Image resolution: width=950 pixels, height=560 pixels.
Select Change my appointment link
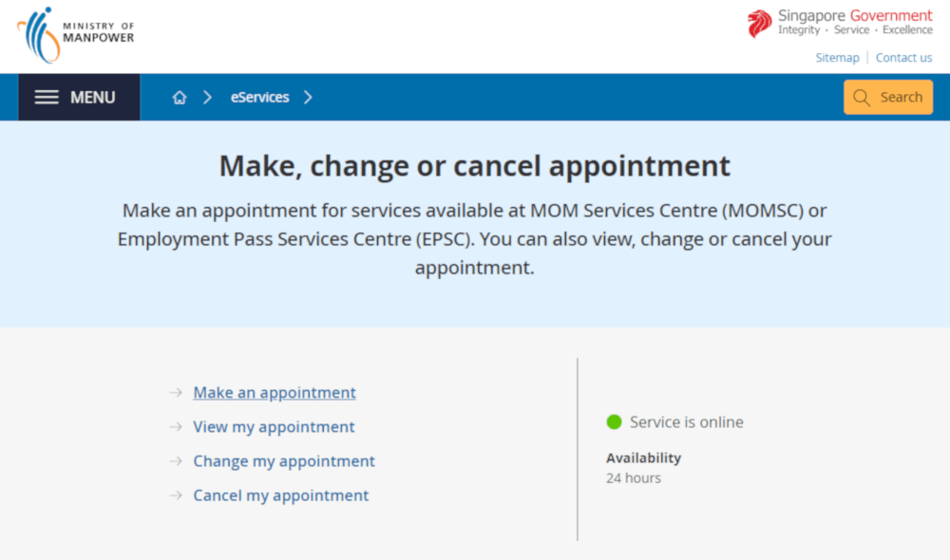(284, 461)
